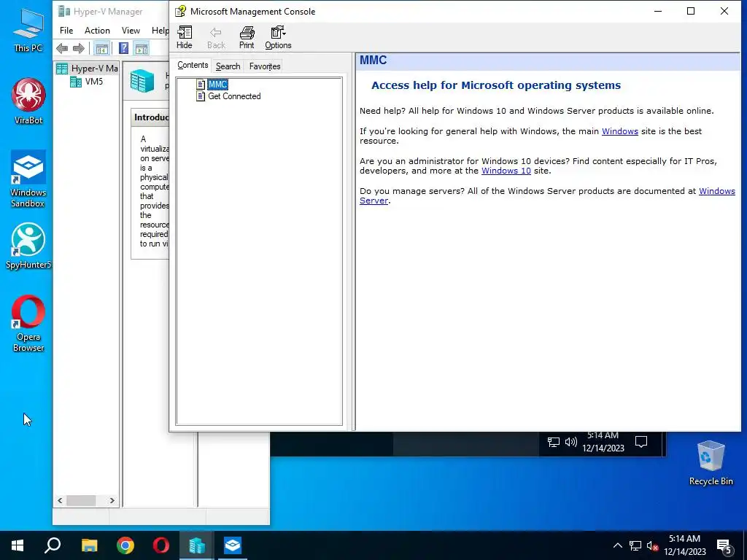Viewport: 747px width, 560px height.
Task: Open the Options dropdown in help toolbar
Action: pos(278,38)
